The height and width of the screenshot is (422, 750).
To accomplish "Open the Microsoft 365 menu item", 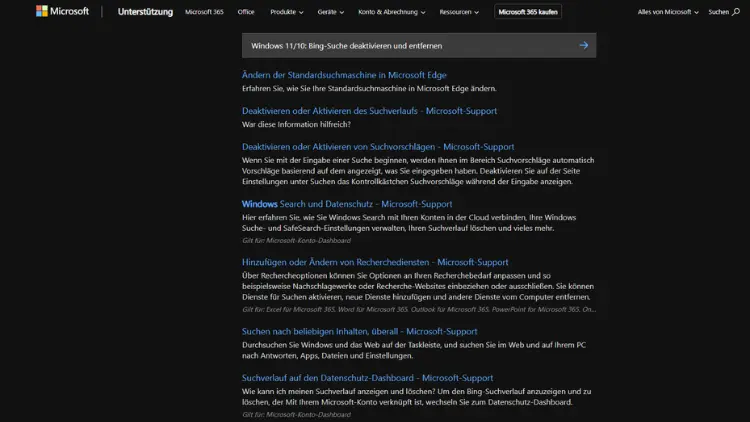I will point(204,12).
